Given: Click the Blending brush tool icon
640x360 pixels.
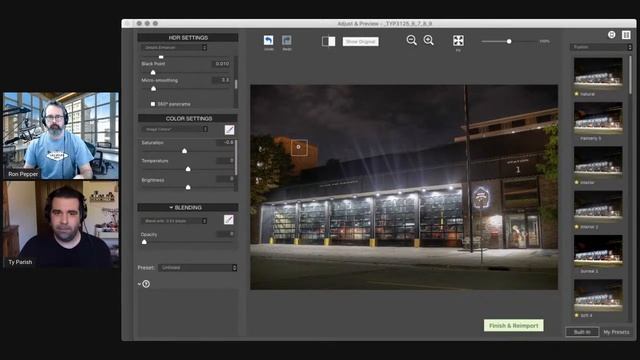Looking at the screenshot, I should (229, 220).
